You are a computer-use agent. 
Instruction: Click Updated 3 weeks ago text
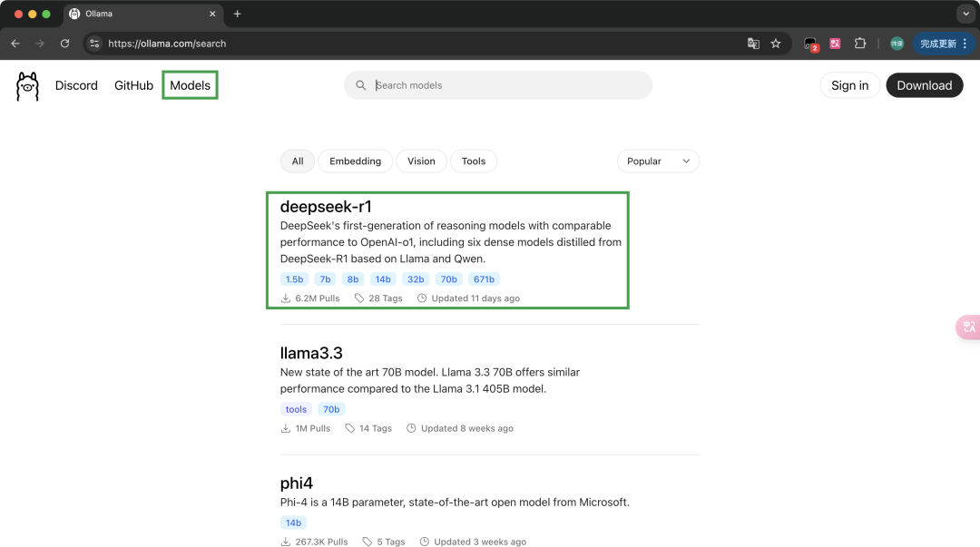pos(480,542)
